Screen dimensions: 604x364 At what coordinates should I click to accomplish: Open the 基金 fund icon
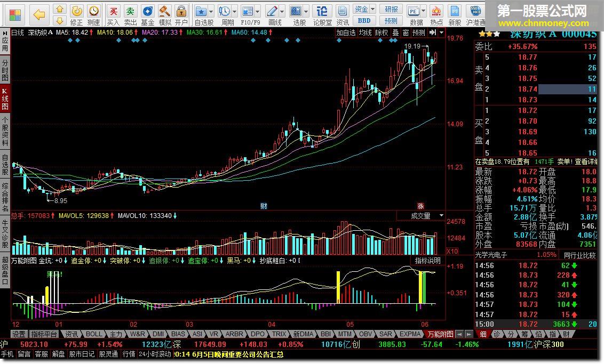148,15
